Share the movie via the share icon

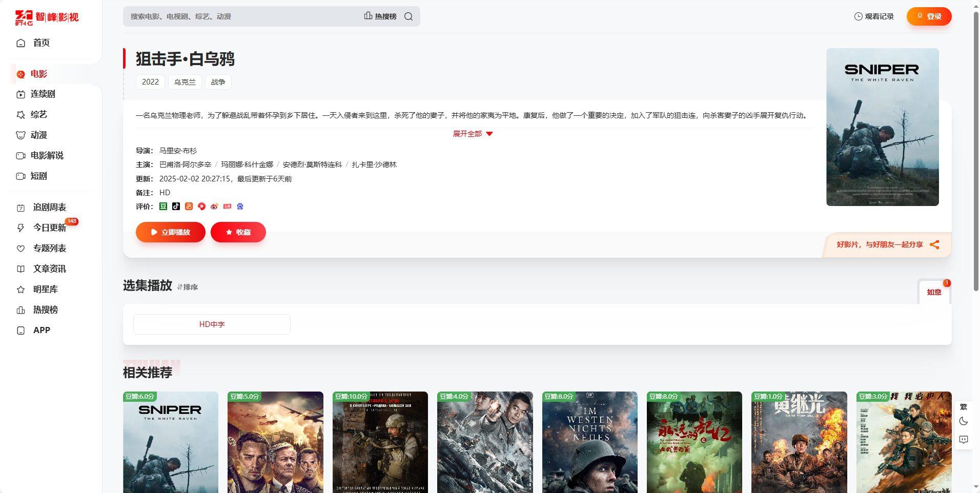935,244
